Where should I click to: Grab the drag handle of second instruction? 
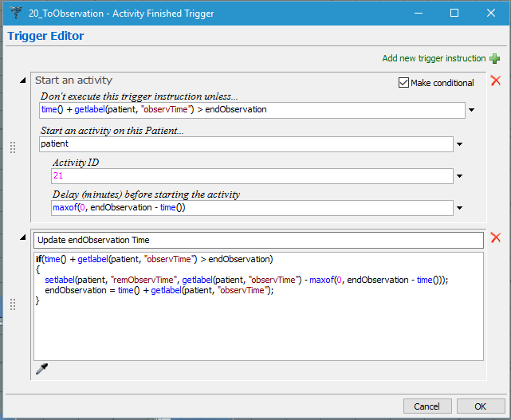[x=12, y=304]
